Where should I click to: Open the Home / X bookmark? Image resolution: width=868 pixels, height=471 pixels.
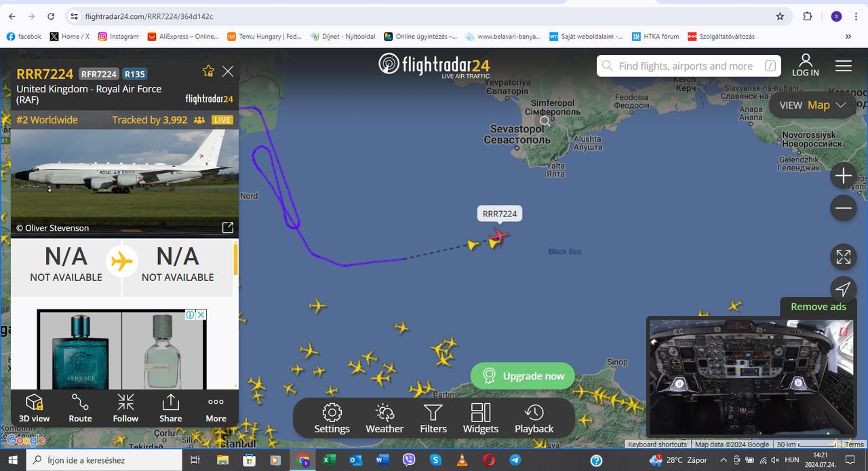70,37
